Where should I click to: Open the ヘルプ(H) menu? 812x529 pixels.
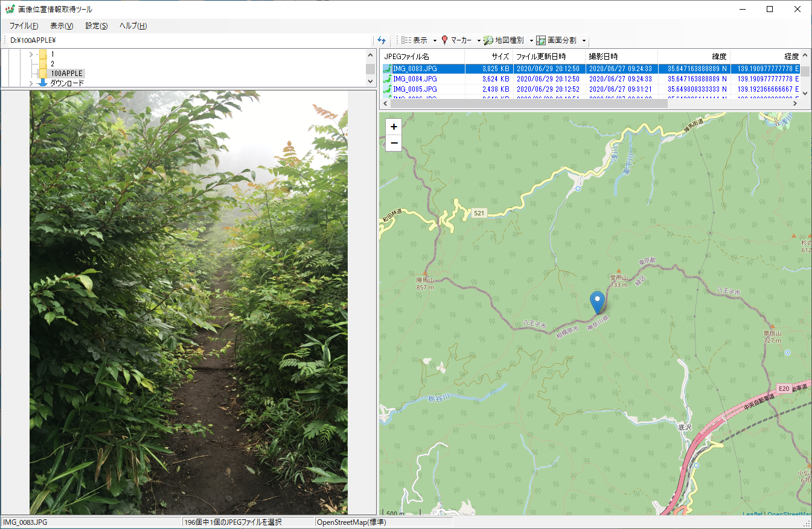pyautogui.click(x=133, y=26)
